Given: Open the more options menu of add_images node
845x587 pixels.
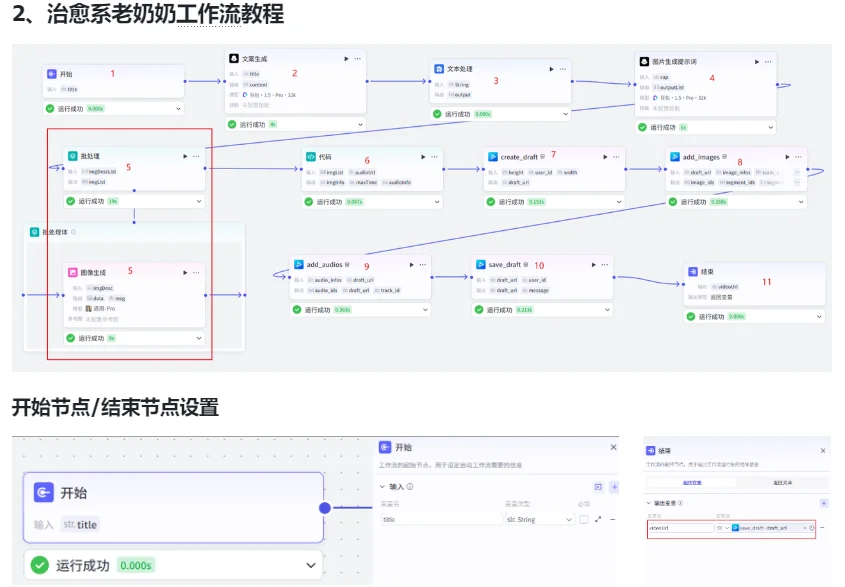Looking at the screenshot, I should tap(798, 157).
